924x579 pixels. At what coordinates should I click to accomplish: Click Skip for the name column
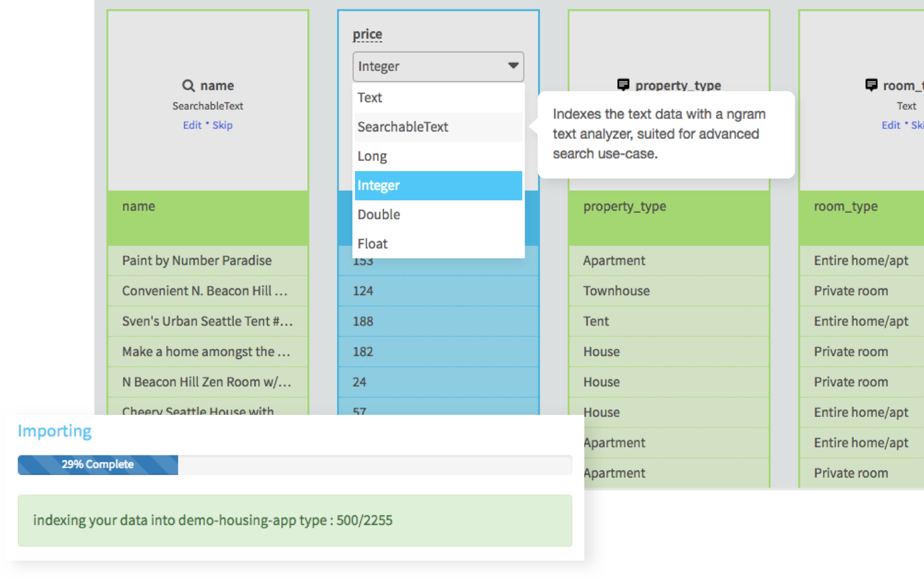click(222, 125)
